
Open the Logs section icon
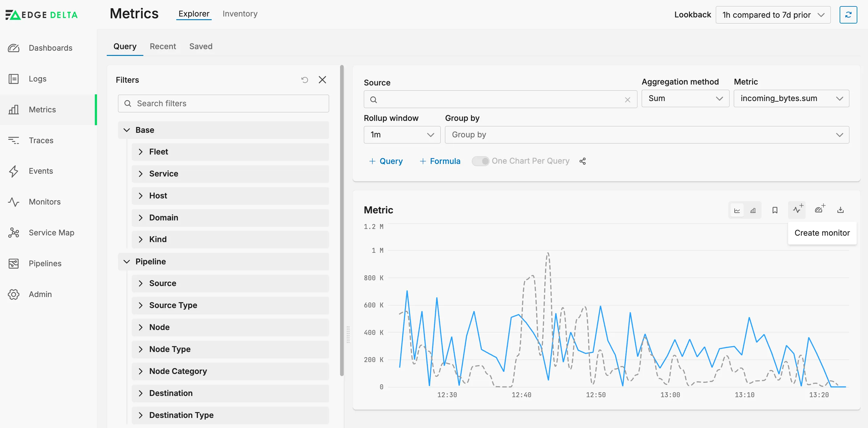pyautogui.click(x=13, y=79)
